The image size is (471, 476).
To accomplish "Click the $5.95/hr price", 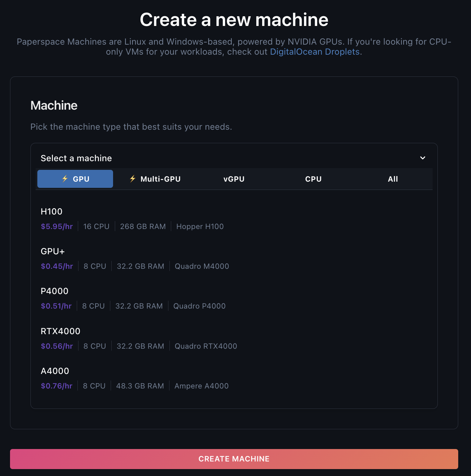I will coord(57,227).
